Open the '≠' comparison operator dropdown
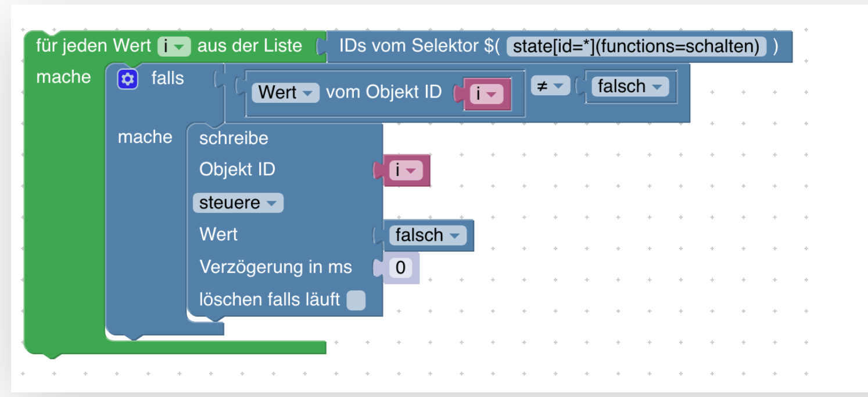This screenshot has width=868, height=397. (550, 86)
